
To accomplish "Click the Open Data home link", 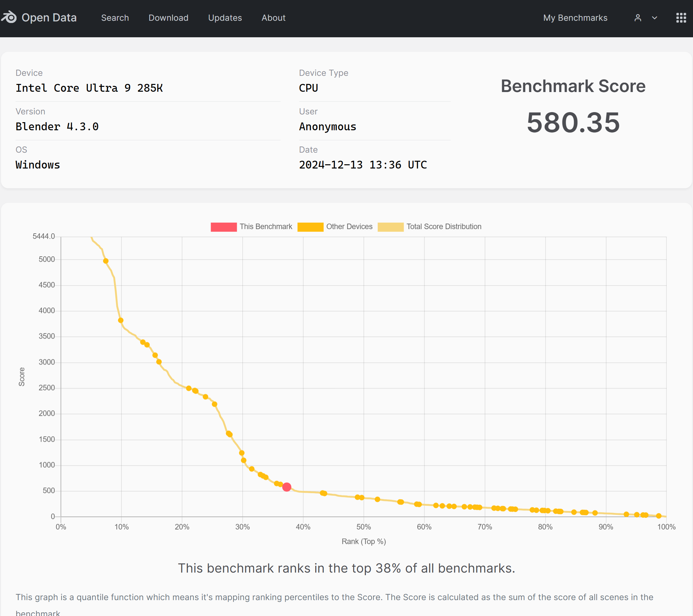I will click(49, 17).
